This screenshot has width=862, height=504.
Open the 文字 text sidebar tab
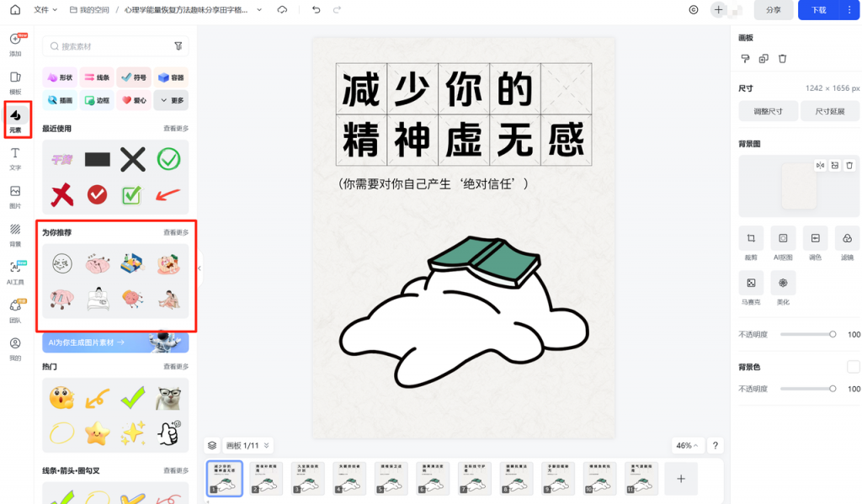[x=15, y=159]
